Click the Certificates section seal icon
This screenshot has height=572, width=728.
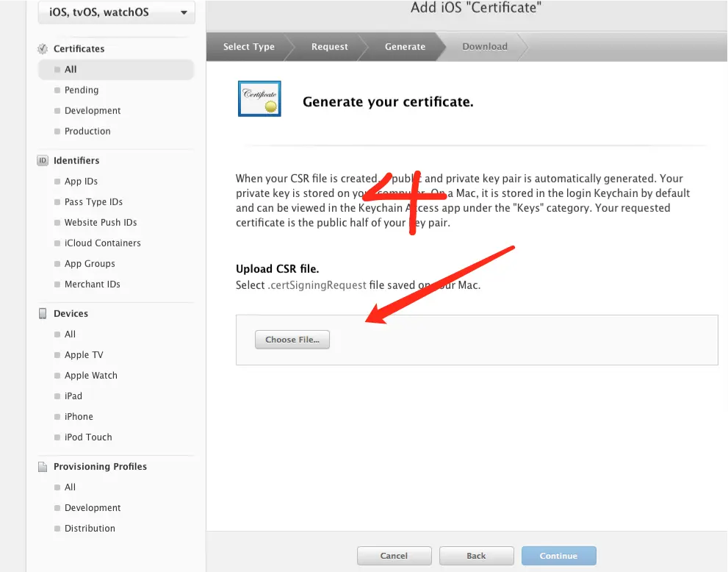(x=42, y=49)
